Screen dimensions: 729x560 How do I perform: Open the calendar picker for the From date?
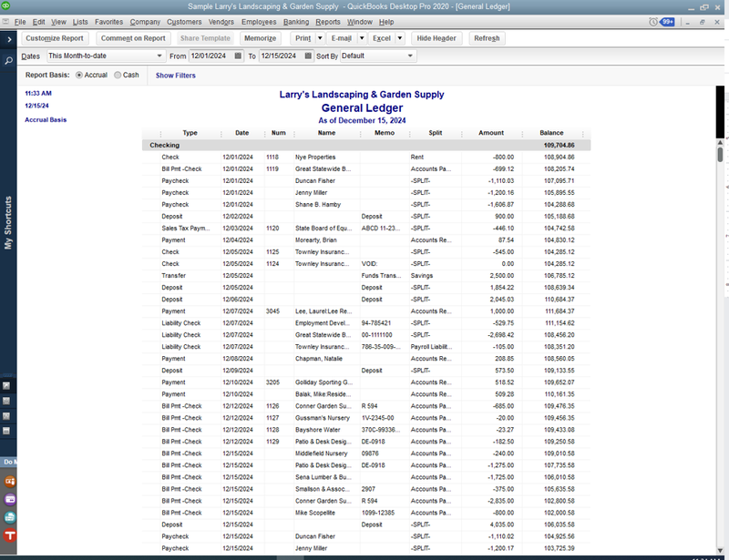point(238,56)
